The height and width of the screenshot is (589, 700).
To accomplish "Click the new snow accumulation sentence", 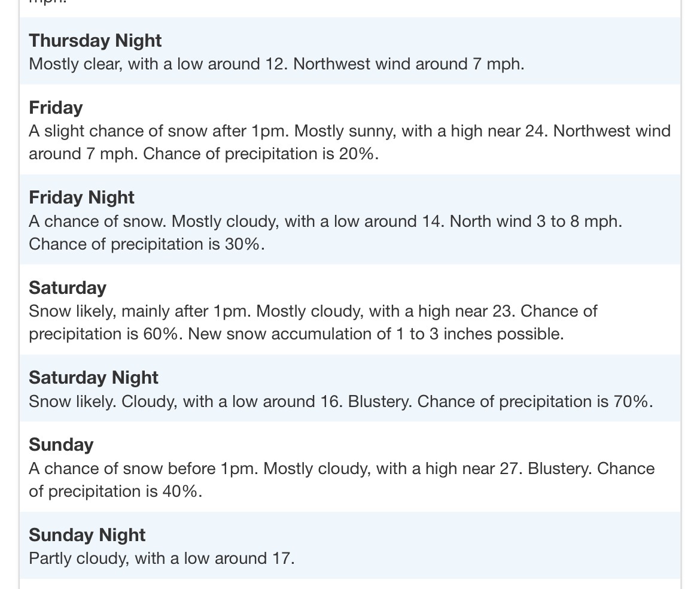I will [x=376, y=334].
